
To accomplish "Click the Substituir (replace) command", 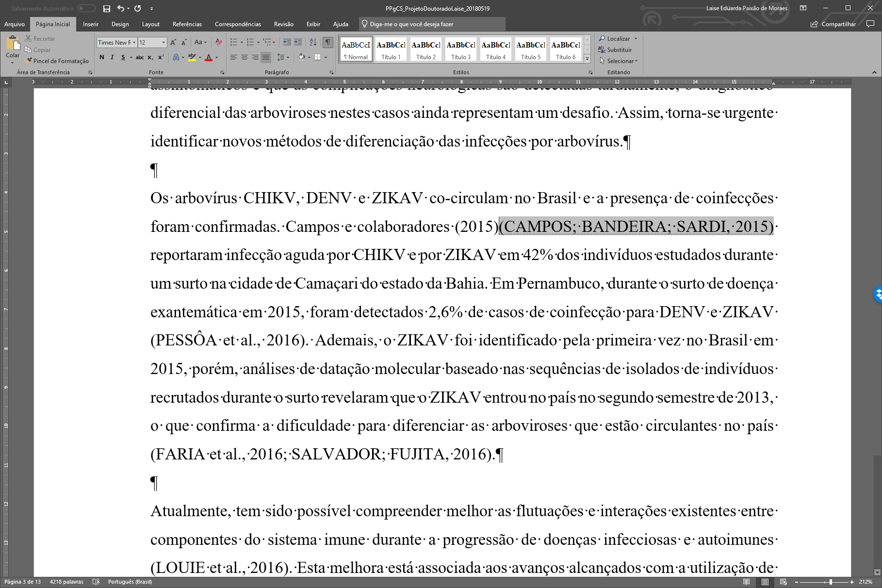I will (615, 49).
